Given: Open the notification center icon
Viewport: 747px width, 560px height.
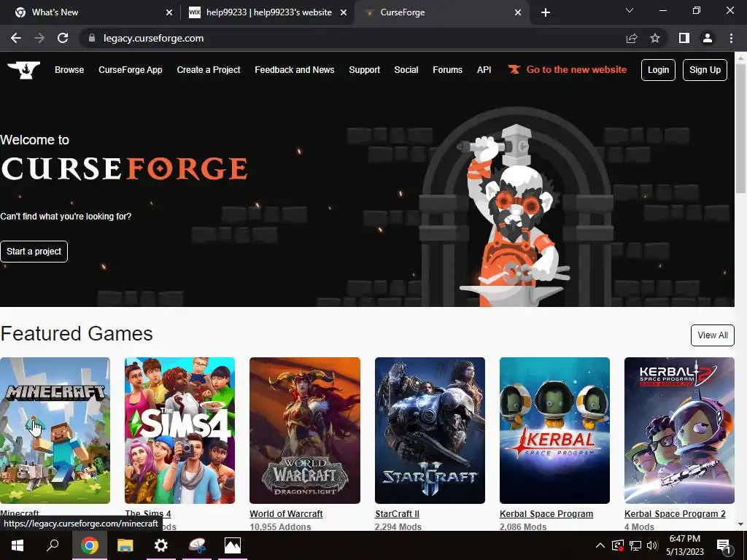Looking at the screenshot, I should pos(724,545).
